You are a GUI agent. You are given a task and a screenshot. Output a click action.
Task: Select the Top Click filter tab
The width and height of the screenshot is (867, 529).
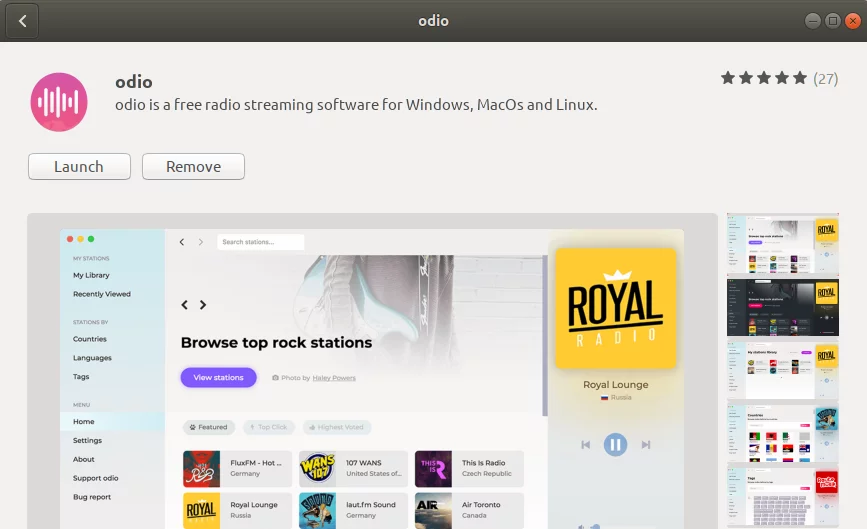pyautogui.click(x=269, y=427)
